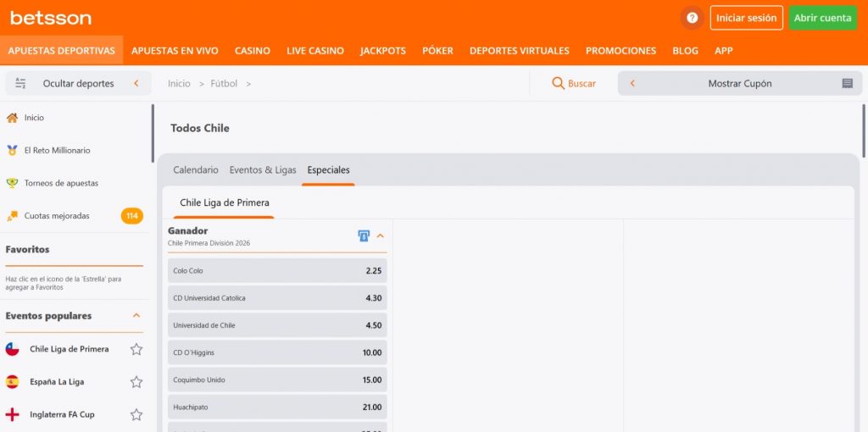868x432 pixels.
Task: Go to Casino section
Action: click(253, 50)
